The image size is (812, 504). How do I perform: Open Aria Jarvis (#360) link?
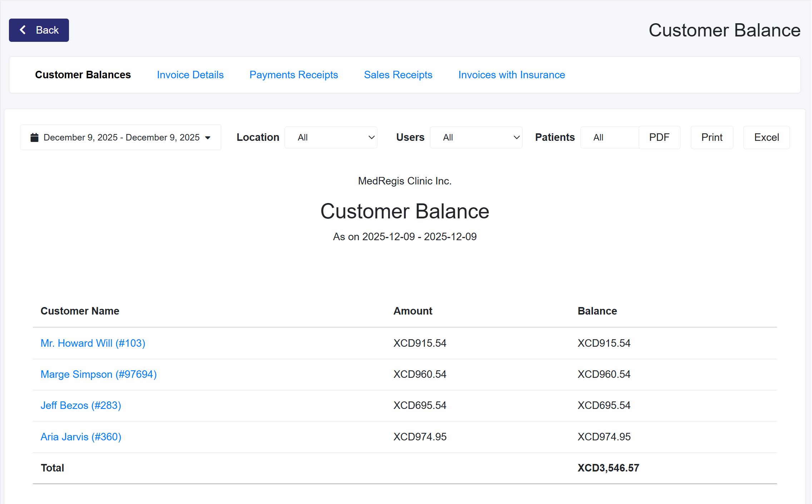pos(81,437)
